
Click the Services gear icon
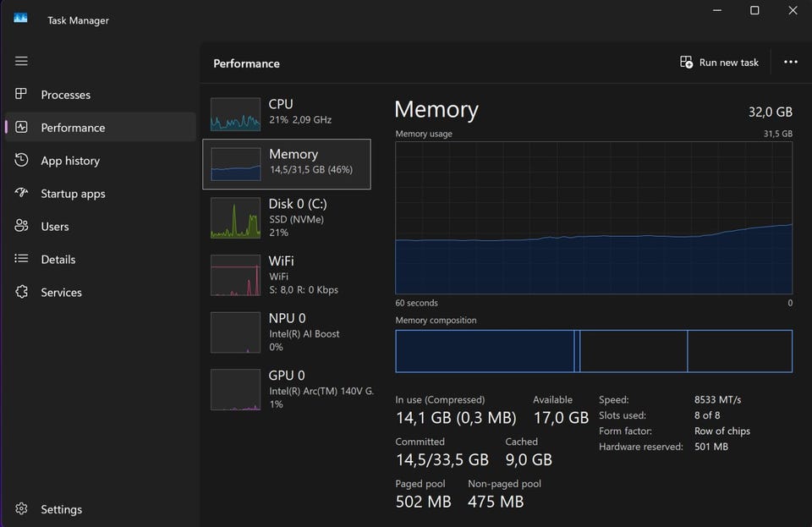tap(22, 293)
